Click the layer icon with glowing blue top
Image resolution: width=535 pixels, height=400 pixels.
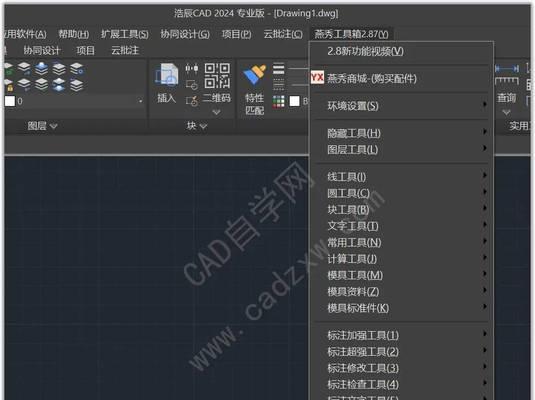pyautogui.click(x=42, y=69)
